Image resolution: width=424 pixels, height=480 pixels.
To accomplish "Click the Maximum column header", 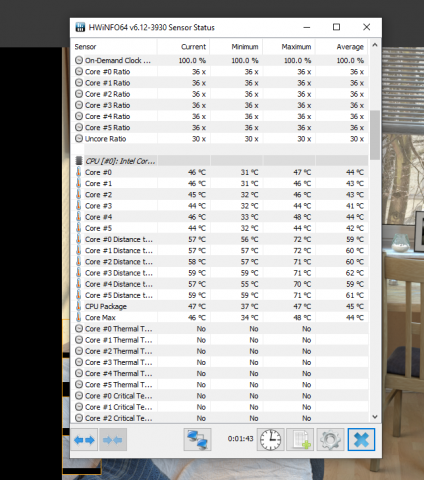I will (x=289, y=47).
